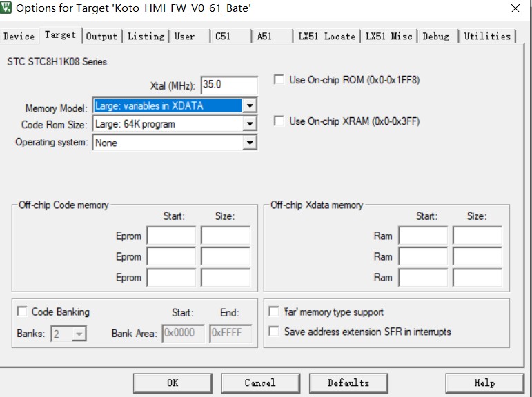Open the LX51 Misc tab
Screen dimensions: 532x397
pos(388,36)
